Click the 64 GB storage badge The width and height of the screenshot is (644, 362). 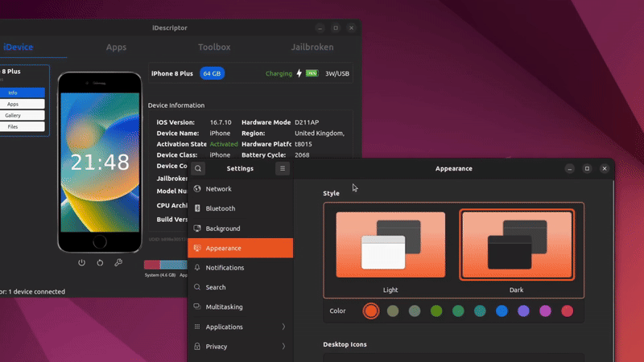[212, 73]
